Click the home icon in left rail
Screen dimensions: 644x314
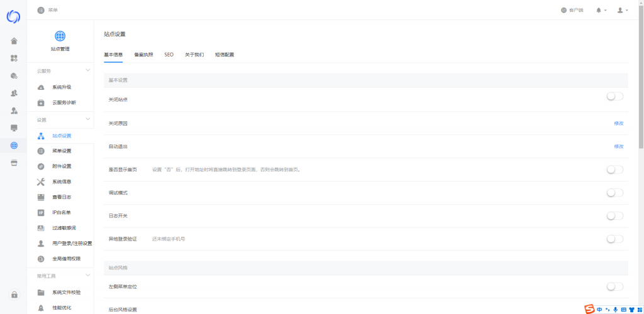point(14,41)
